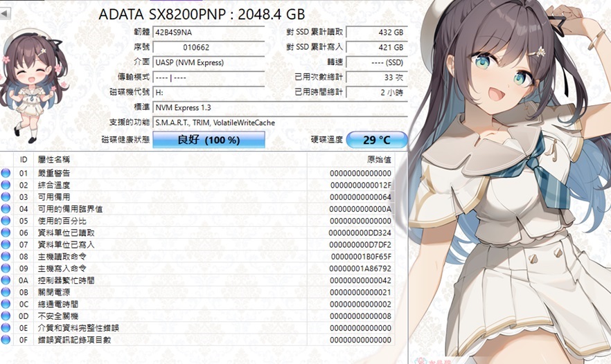
Task: Select the 總通電時間 attribute name
Action: [x=58, y=304]
